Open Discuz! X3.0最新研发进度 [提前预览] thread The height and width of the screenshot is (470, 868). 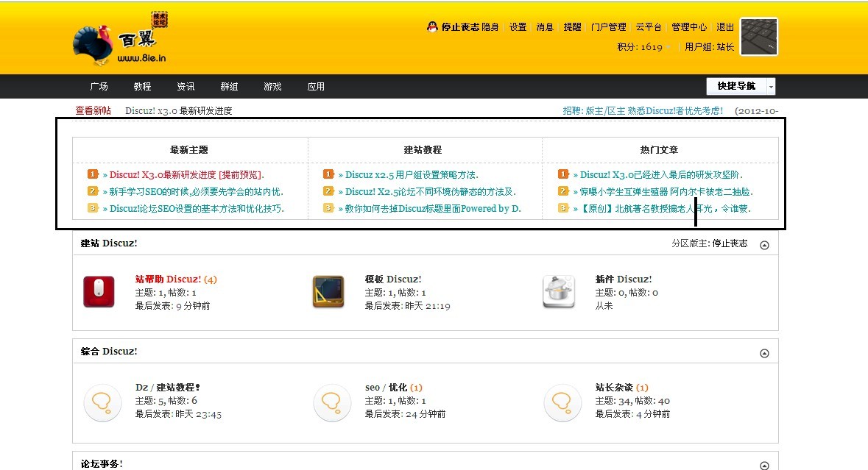(186, 175)
